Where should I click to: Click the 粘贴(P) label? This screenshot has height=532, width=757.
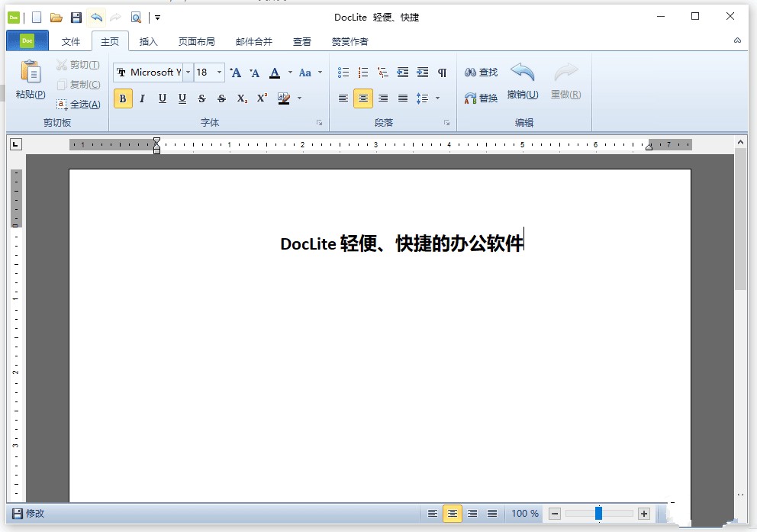(31, 94)
